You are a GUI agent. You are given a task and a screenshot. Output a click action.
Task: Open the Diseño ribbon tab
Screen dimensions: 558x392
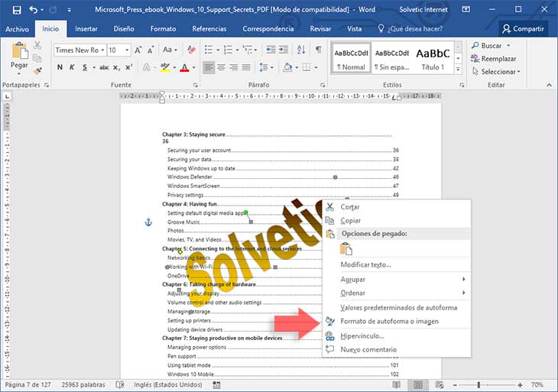pyautogui.click(x=124, y=29)
